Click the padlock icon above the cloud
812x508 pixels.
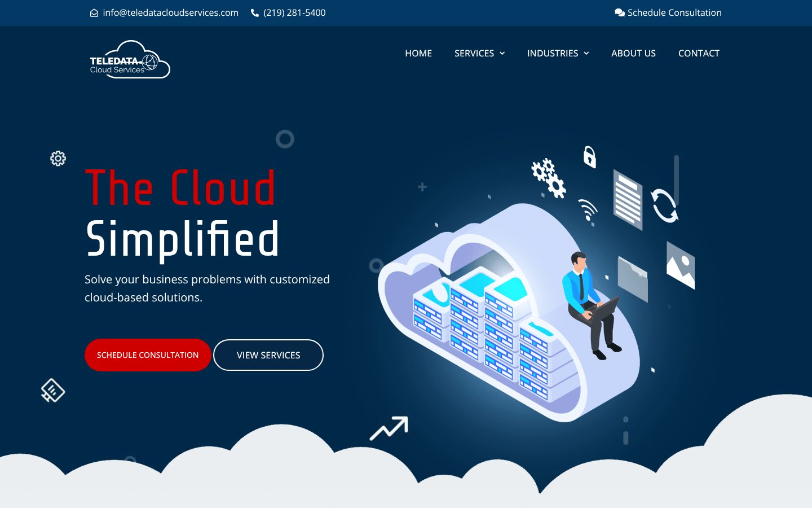[x=590, y=157]
